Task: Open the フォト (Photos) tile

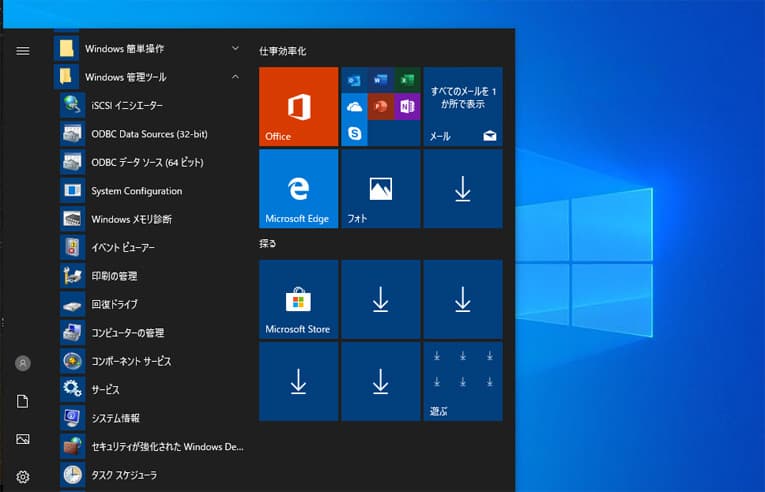Action: [380, 189]
